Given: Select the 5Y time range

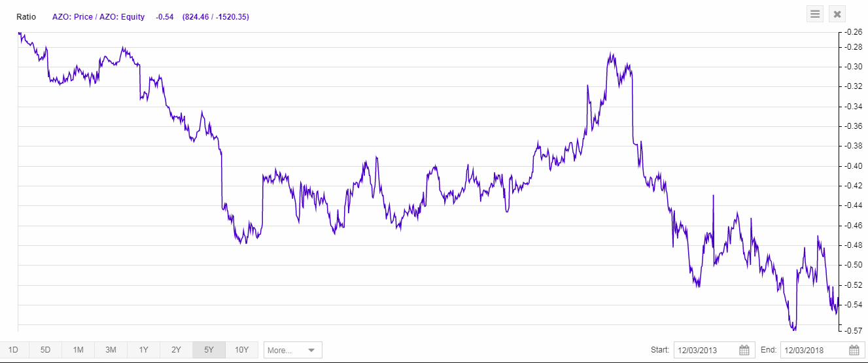Looking at the screenshot, I should pyautogui.click(x=209, y=350).
